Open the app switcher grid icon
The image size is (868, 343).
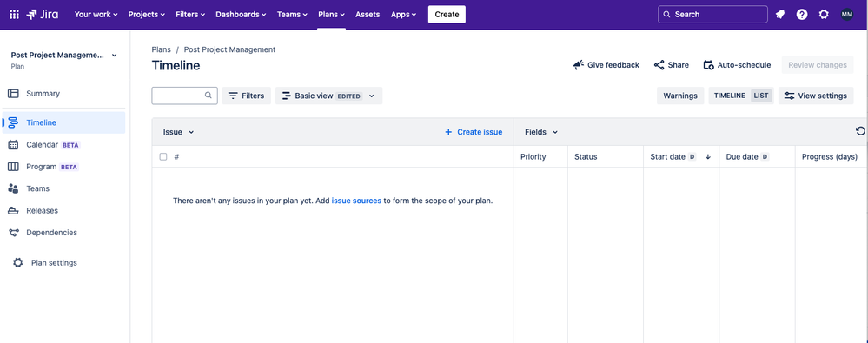coord(15,15)
